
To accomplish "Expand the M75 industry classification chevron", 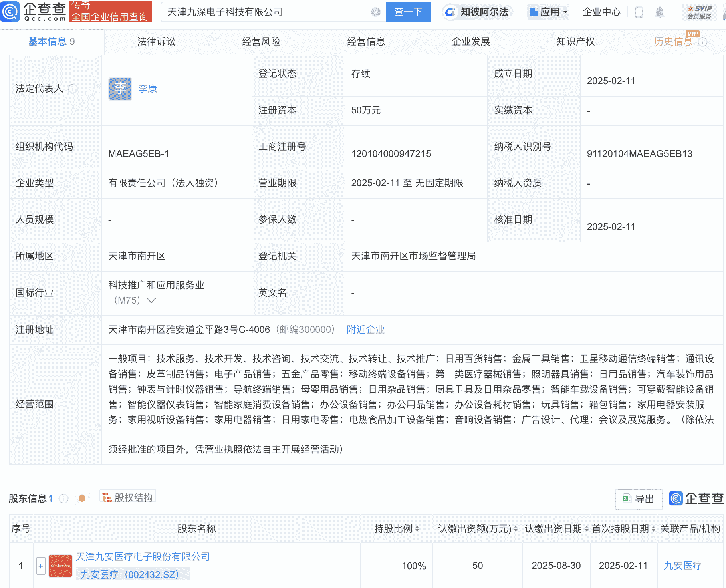I will [x=151, y=300].
